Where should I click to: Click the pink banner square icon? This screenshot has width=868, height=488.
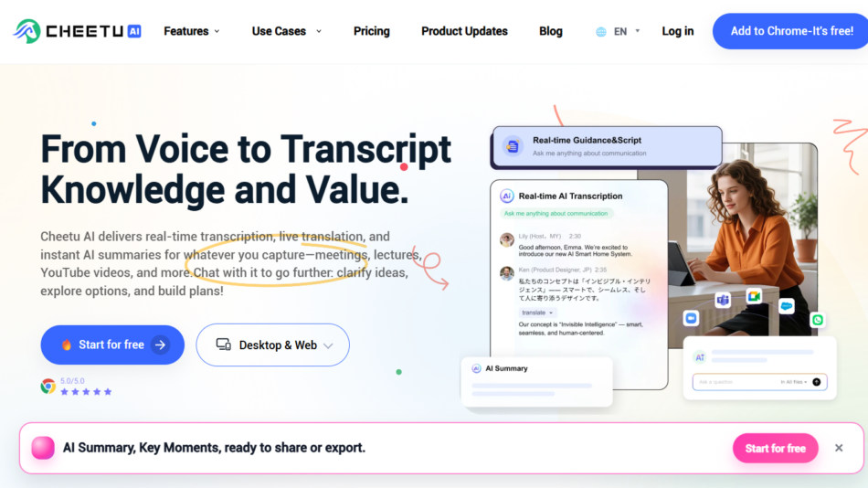pyautogui.click(x=43, y=448)
